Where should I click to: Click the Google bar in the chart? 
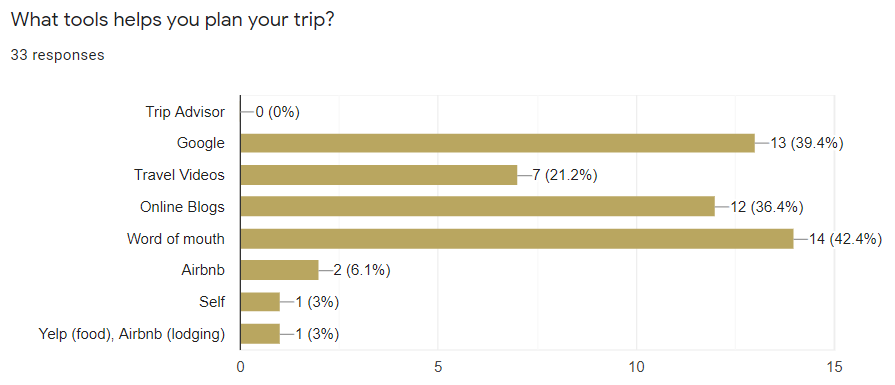coord(498,144)
